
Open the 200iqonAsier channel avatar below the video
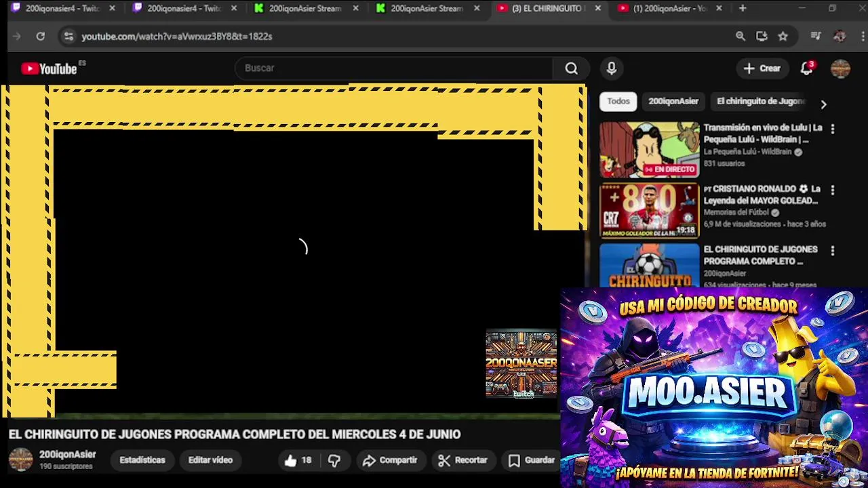[x=21, y=460]
